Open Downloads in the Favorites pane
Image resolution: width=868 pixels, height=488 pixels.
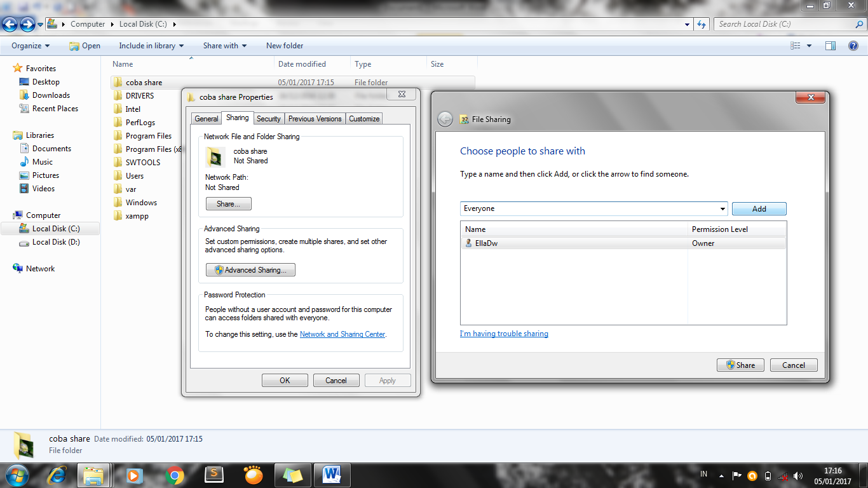[x=51, y=95]
